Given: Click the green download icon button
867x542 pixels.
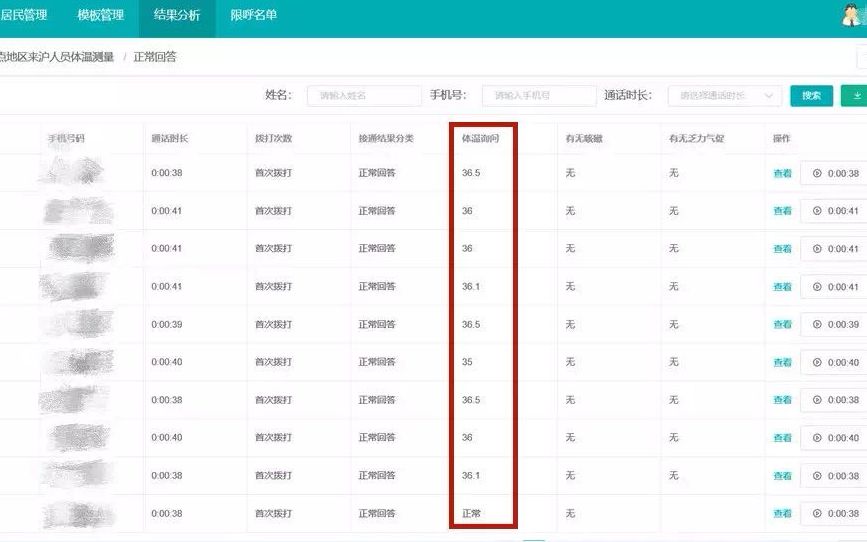Looking at the screenshot, I should click(855, 96).
